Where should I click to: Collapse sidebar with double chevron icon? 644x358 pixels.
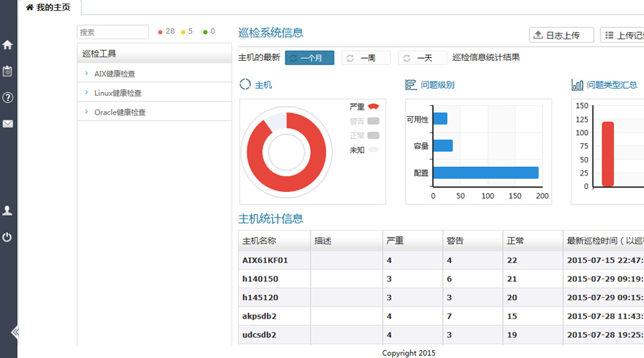(x=14, y=332)
